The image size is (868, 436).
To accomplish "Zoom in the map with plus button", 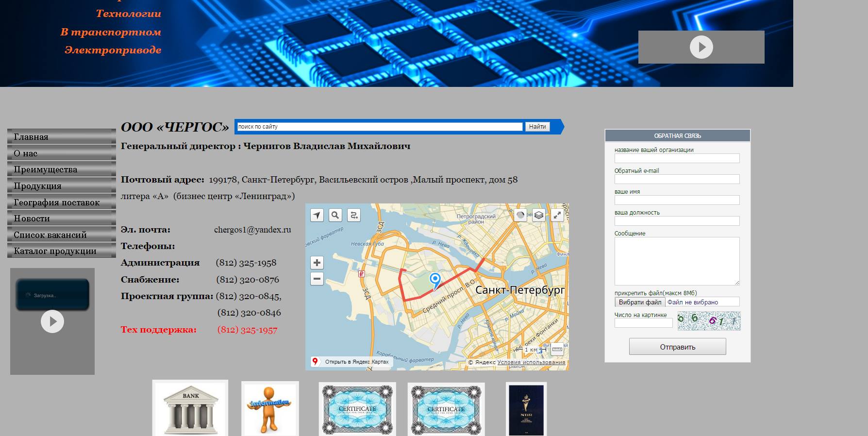I will 317,263.
